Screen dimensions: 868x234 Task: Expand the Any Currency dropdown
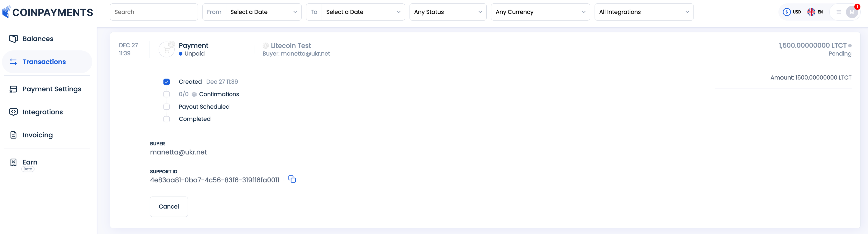pos(540,12)
